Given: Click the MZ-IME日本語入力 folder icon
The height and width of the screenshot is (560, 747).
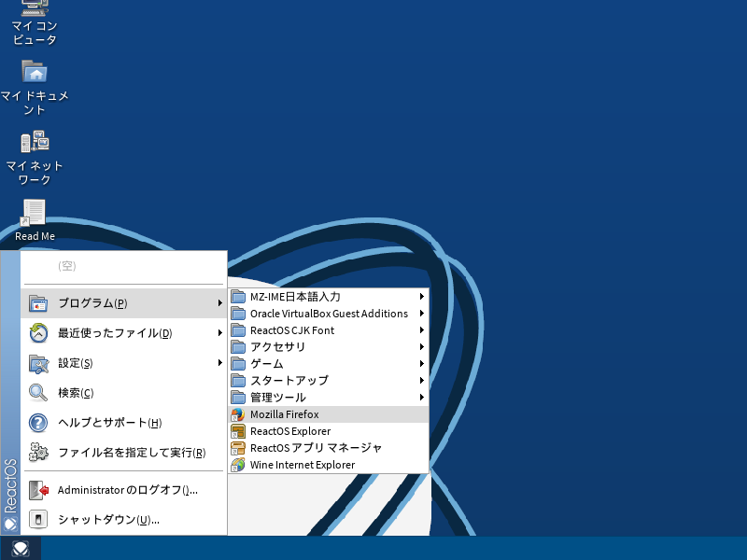Looking at the screenshot, I should pos(238,297).
